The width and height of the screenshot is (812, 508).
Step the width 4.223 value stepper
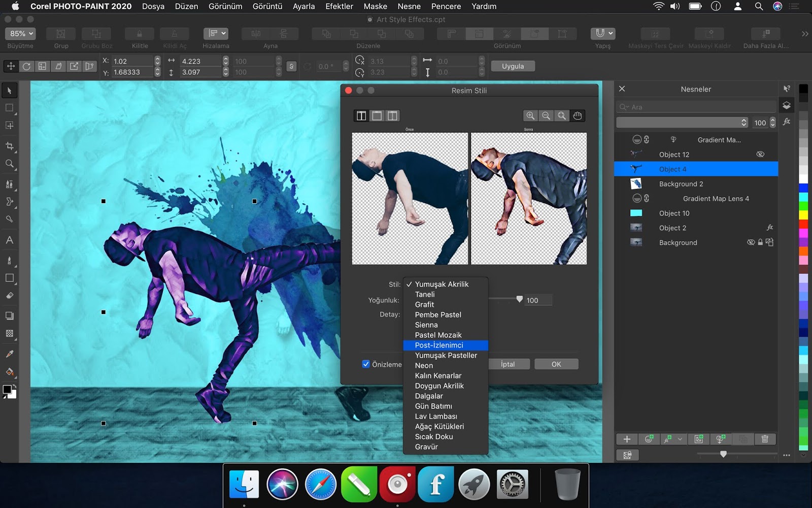pos(225,61)
